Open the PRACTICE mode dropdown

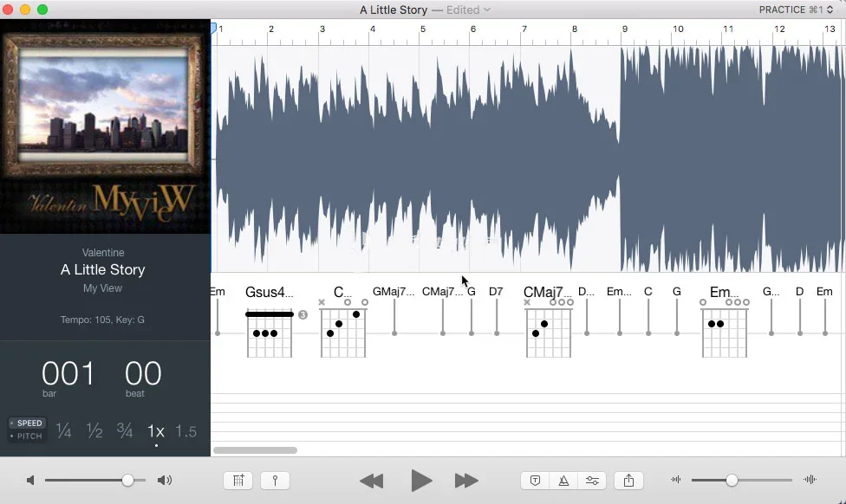(x=796, y=10)
